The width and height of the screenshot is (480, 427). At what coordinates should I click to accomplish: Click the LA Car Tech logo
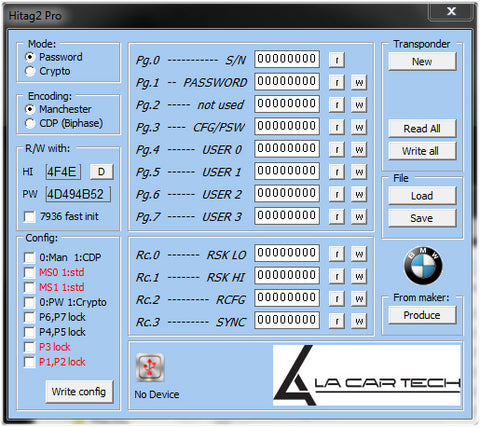[x=367, y=375]
